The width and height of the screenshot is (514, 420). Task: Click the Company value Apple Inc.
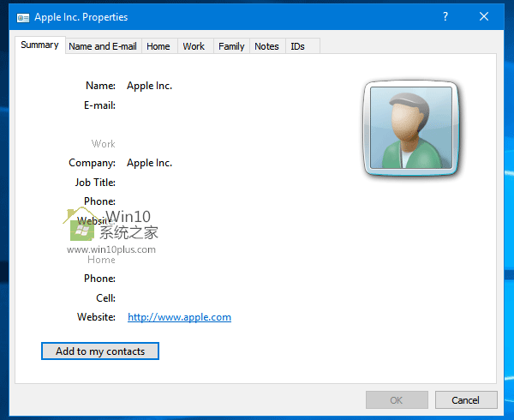pyautogui.click(x=149, y=163)
